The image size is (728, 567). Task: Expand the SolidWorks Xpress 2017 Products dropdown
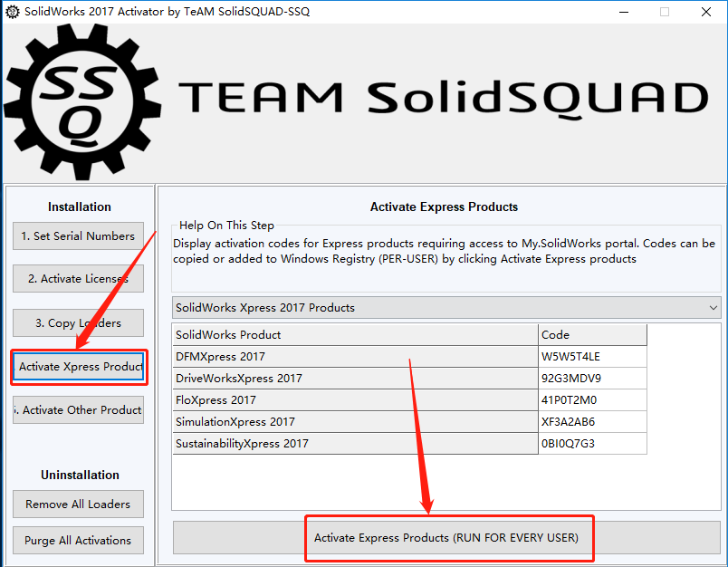(446, 307)
